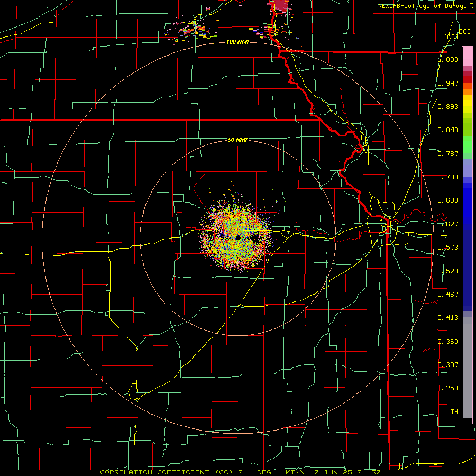Select the 0.787 scale value
The height and width of the screenshot is (476, 476).
(x=448, y=153)
